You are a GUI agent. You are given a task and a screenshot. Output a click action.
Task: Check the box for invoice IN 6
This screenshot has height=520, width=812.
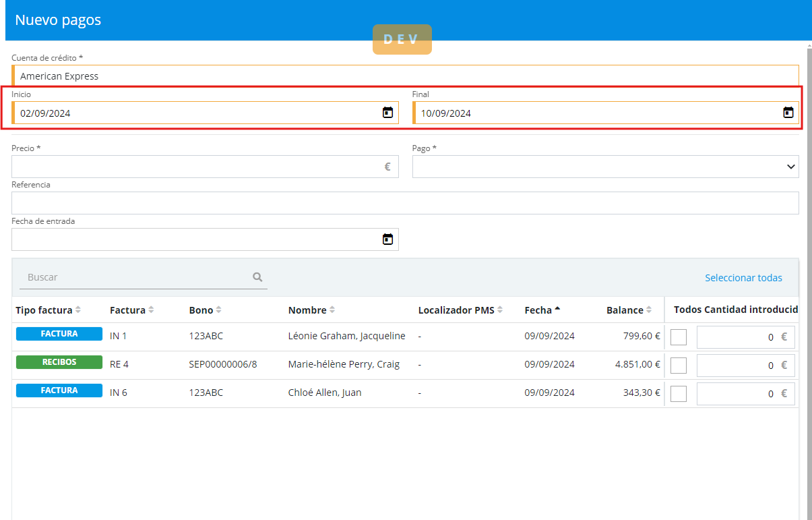[x=679, y=394]
